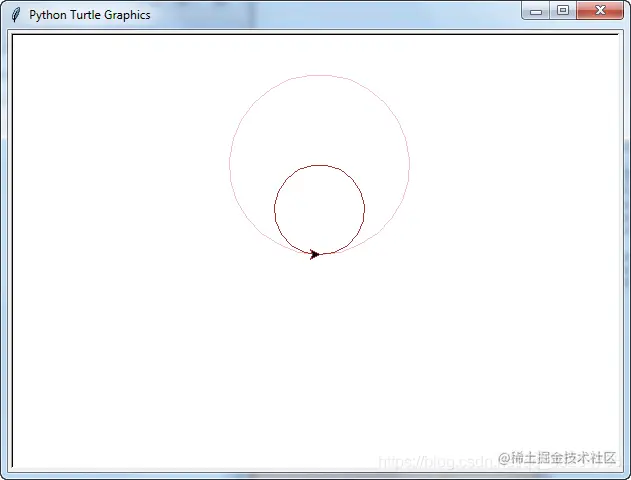
Task: Click the black turtle arrow cursor
Action: click(315, 254)
